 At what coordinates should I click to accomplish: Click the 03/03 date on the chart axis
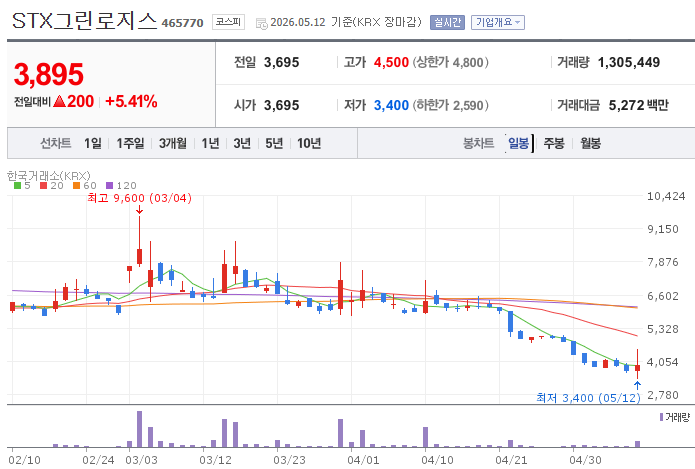click(x=141, y=460)
